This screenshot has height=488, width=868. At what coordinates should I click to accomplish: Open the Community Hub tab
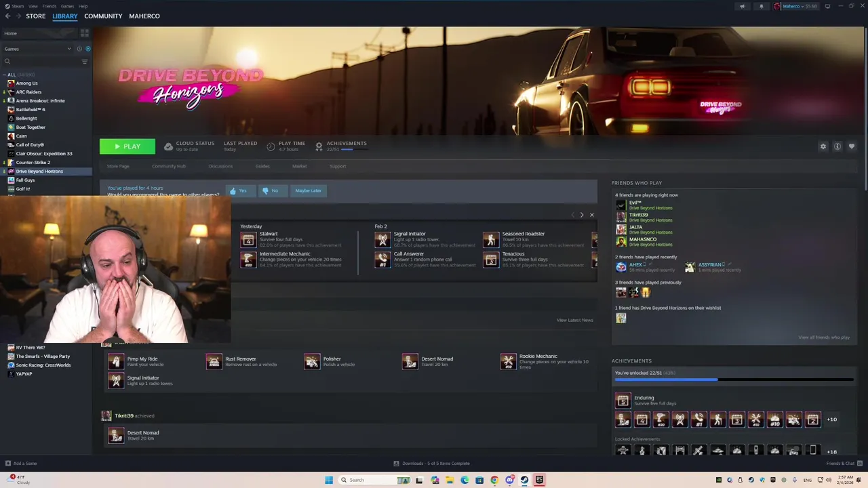click(x=169, y=166)
